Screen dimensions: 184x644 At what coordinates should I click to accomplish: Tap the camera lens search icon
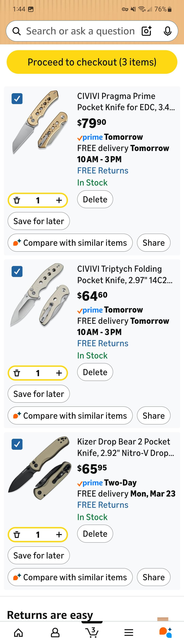pyautogui.click(x=147, y=31)
